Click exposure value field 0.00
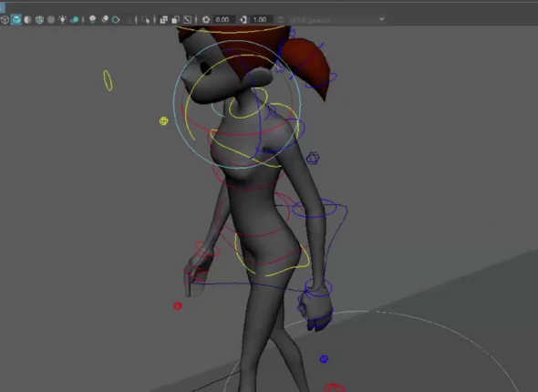The height and width of the screenshot is (392, 538). (223, 19)
